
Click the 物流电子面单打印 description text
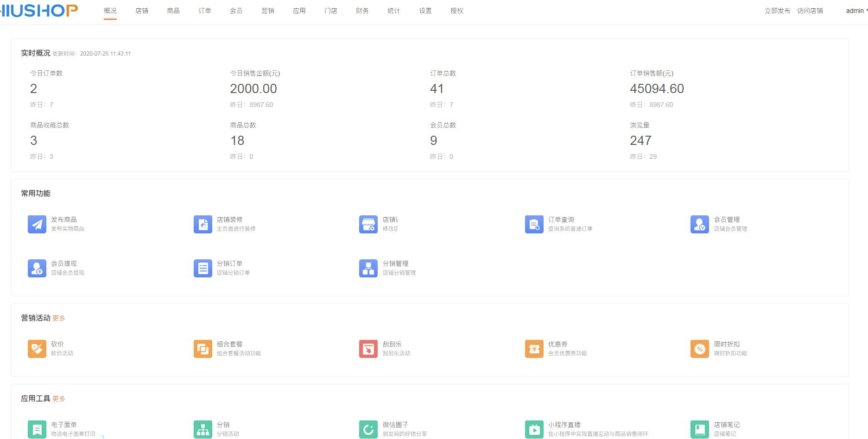click(x=73, y=434)
